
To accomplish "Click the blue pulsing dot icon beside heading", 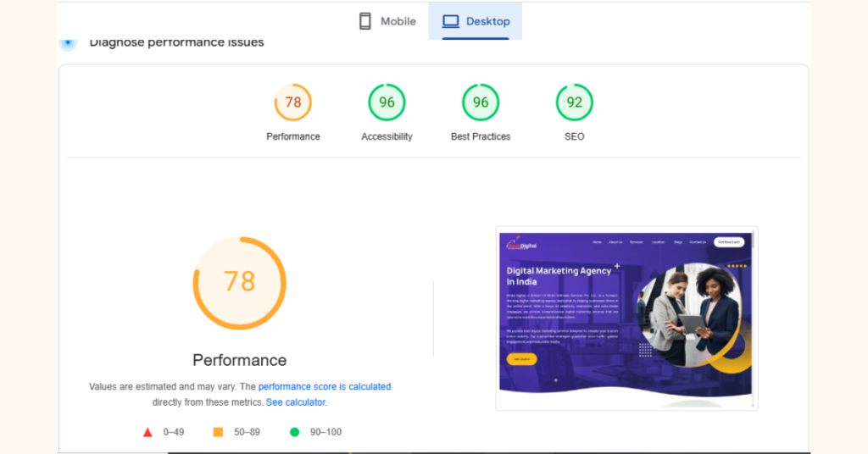I will coord(68,42).
